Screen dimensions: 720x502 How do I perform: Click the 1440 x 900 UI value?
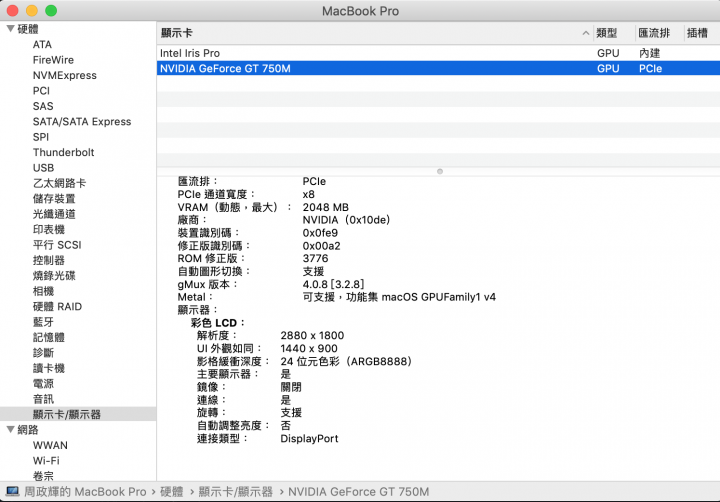pyautogui.click(x=309, y=349)
